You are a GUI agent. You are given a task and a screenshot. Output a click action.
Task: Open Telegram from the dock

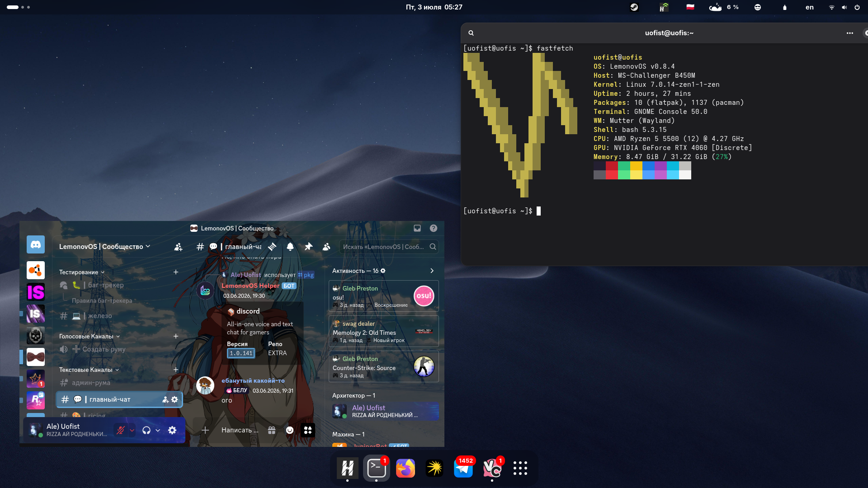click(x=463, y=468)
